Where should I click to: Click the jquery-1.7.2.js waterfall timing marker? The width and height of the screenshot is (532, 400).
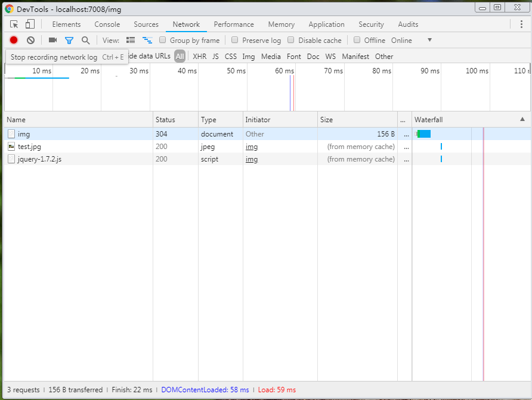(x=441, y=159)
